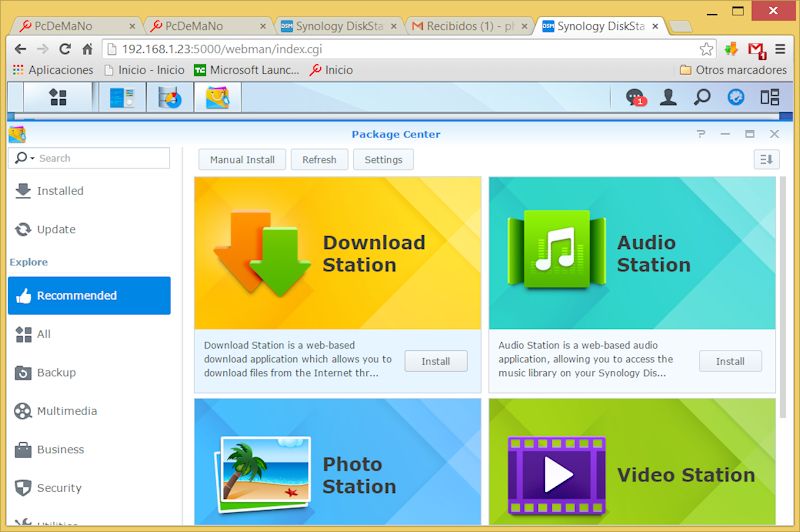Open Inicio - Inicio bookmark
The height and width of the screenshot is (532, 800).
click(x=144, y=70)
